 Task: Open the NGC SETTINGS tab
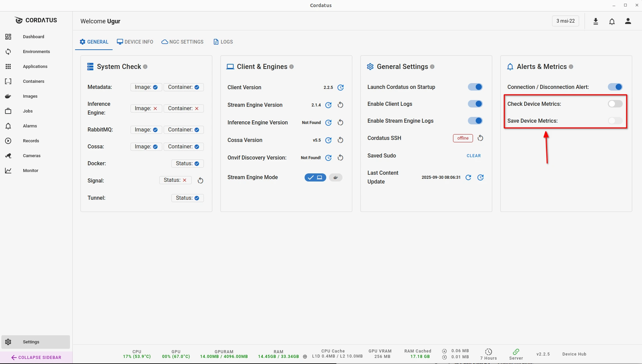(182, 42)
